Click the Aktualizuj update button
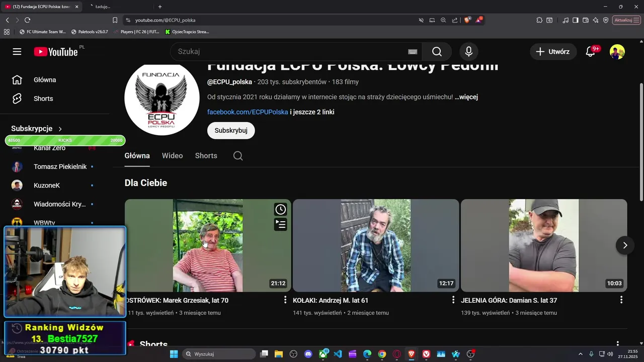 625,20
